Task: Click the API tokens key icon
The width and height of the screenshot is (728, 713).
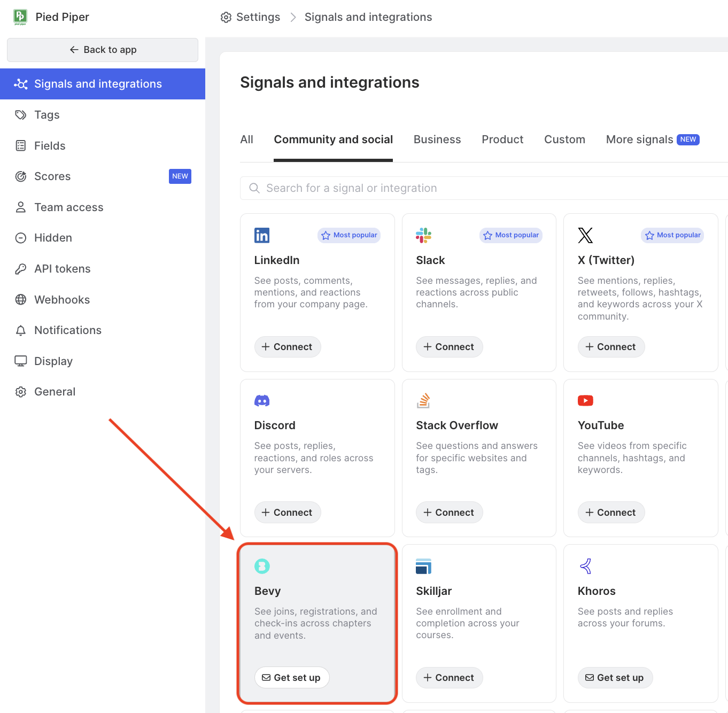Action: 21,269
